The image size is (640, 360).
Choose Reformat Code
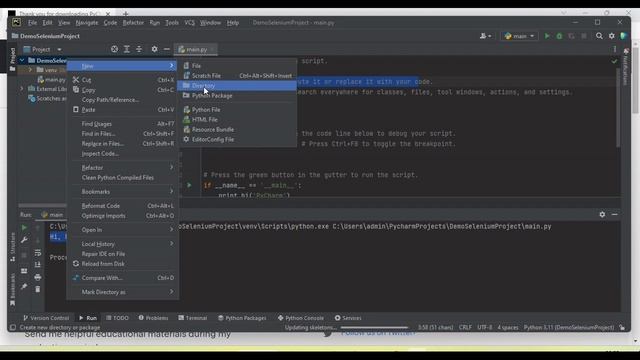pos(123,206)
